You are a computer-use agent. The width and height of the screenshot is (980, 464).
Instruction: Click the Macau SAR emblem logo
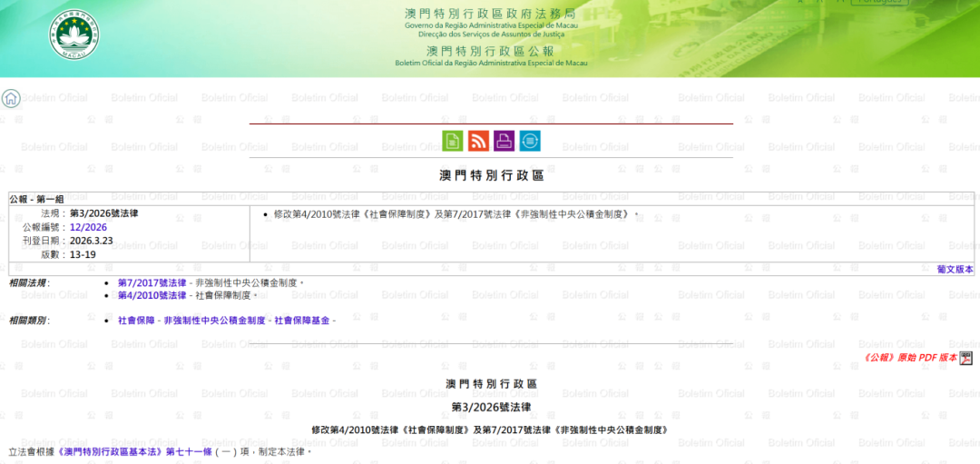(x=73, y=36)
